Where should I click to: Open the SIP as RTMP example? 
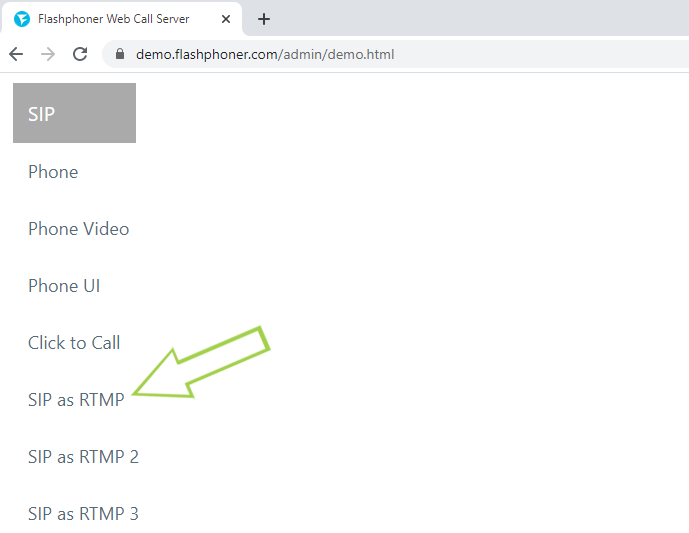click(76, 400)
